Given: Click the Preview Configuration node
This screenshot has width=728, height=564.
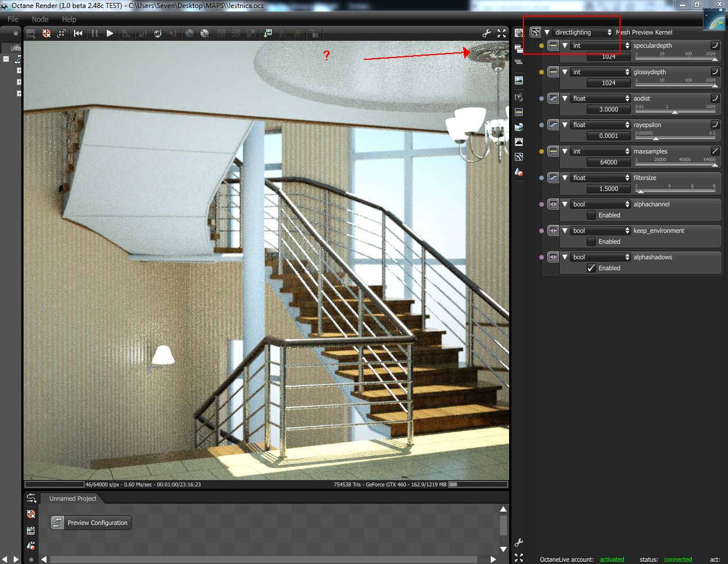Looking at the screenshot, I should click(x=91, y=523).
